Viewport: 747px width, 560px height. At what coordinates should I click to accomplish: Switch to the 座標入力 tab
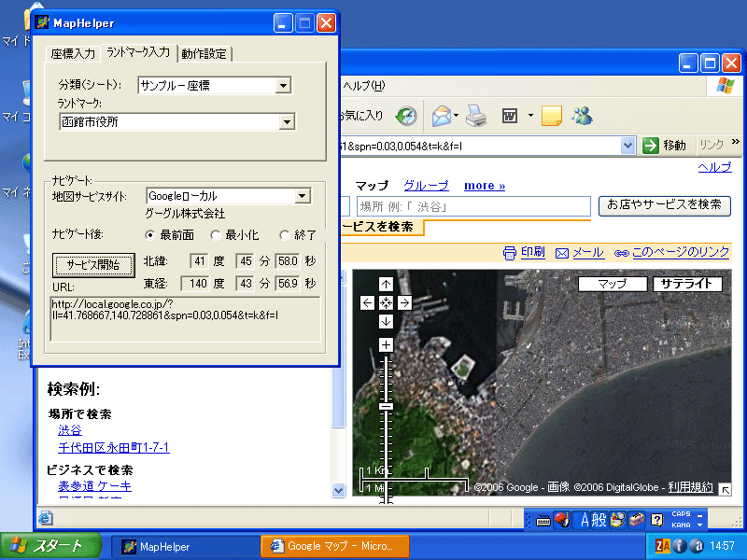[73, 54]
